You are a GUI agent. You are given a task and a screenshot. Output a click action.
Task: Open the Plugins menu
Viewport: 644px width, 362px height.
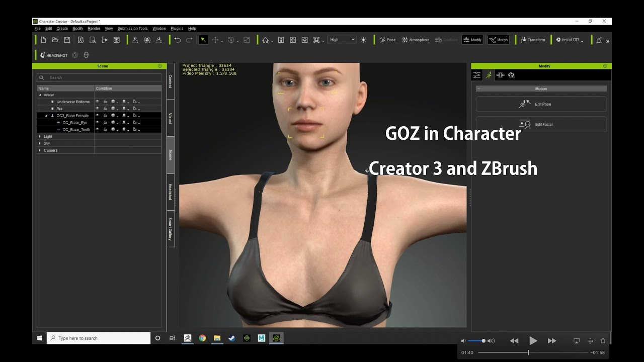[177, 29]
